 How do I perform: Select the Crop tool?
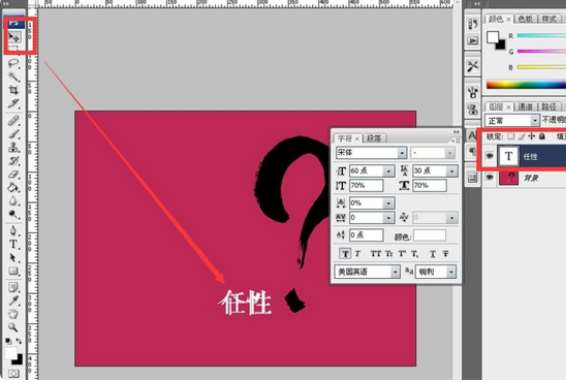pyautogui.click(x=14, y=90)
